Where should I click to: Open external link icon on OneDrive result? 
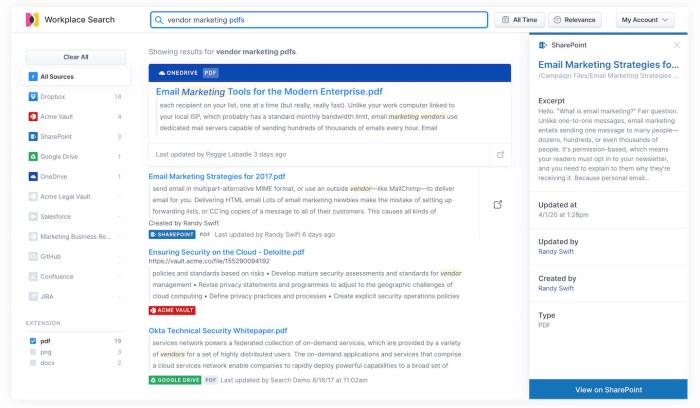tap(500, 154)
